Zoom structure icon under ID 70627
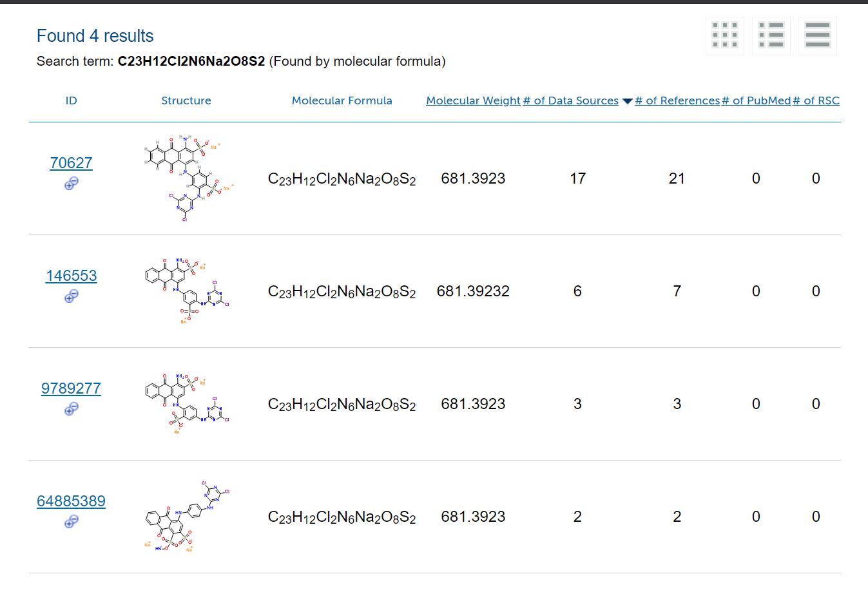Image resolution: width=868 pixels, height=592 pixels. tap(72, 184)
